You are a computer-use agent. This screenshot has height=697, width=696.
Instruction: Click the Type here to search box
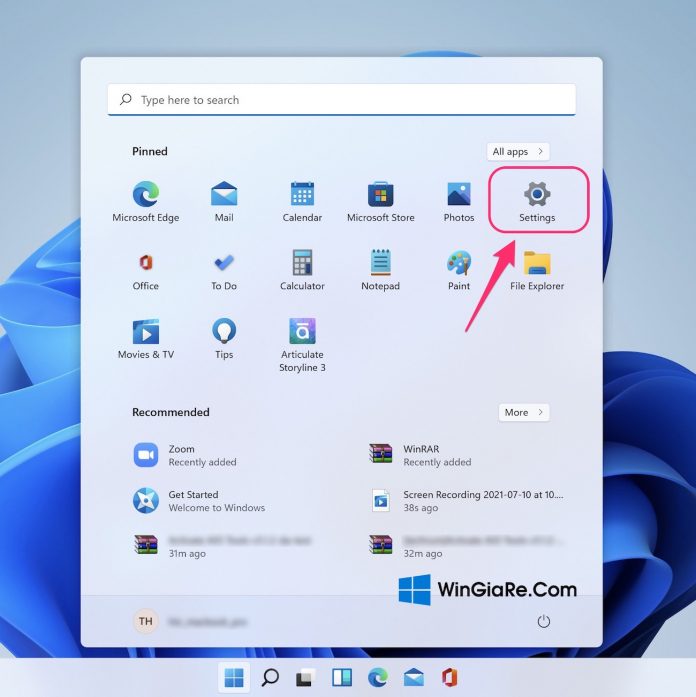[x=341, y=100]
